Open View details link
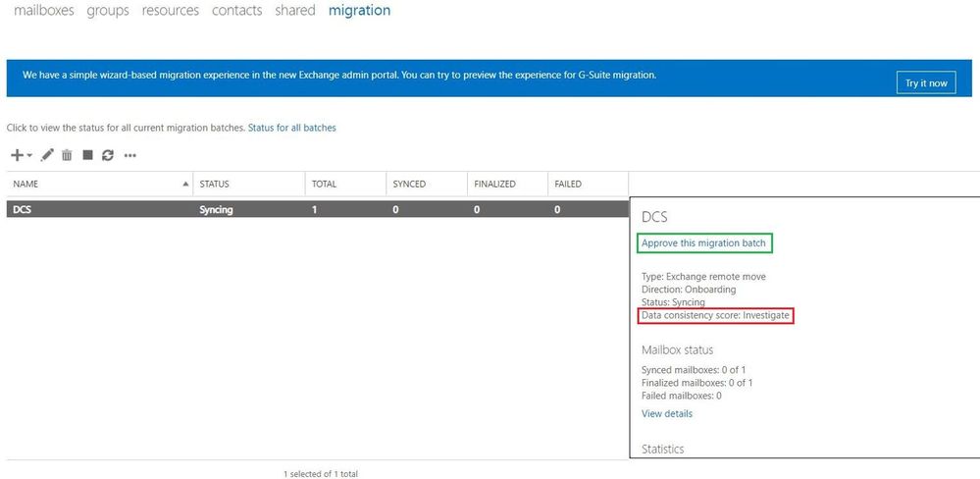The height and width of the screenshot is (479, 980). coord(667,414)
